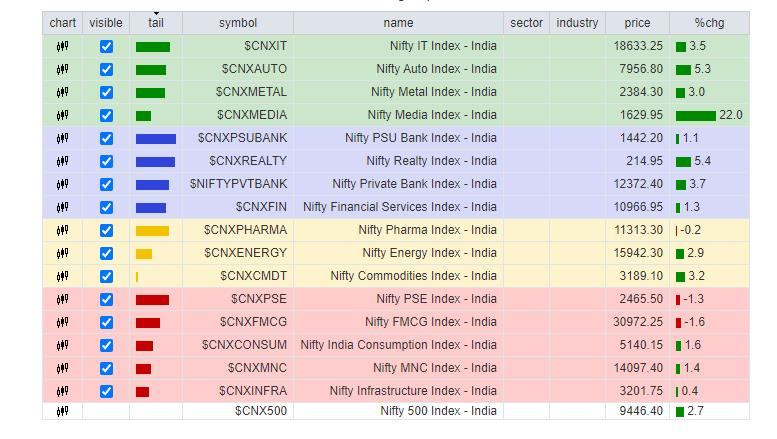Open chart icon for $CNXMEDIA row
The image size is (777, 439).
tap(62, 115)
